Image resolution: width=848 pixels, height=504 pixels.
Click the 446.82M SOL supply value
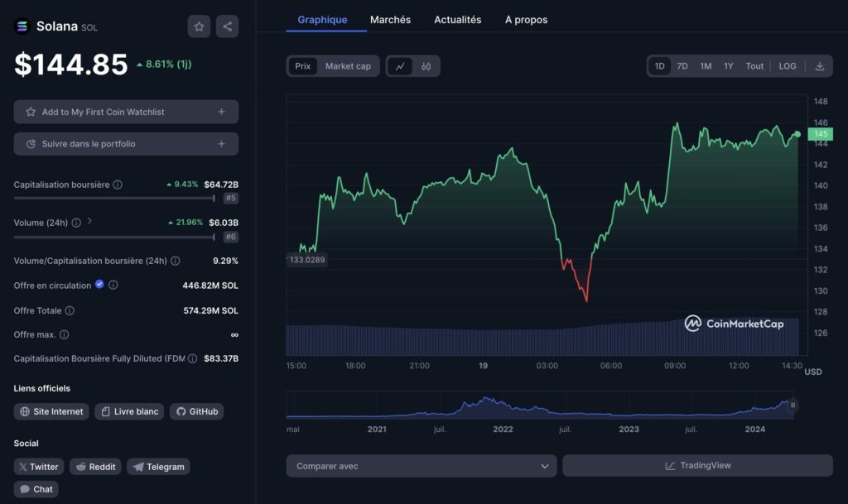pos(210,286)
